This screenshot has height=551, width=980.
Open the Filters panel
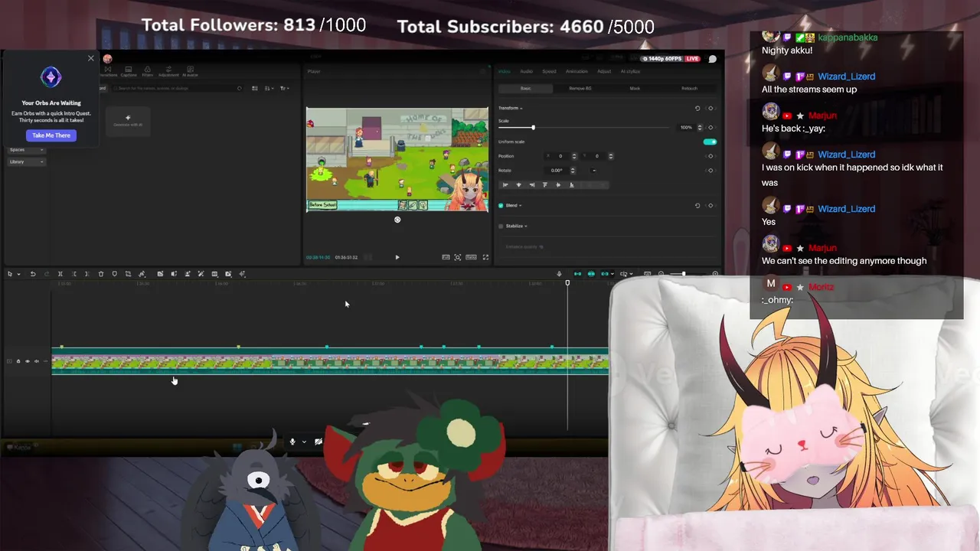tap(148, 71)
